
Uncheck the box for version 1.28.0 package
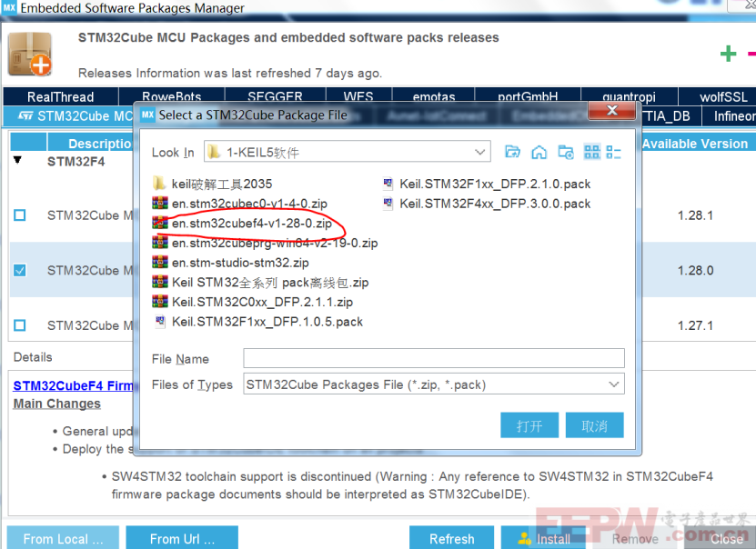point(20,270)
